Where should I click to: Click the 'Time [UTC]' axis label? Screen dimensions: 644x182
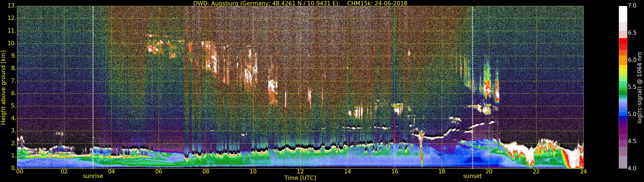(300, 178)
